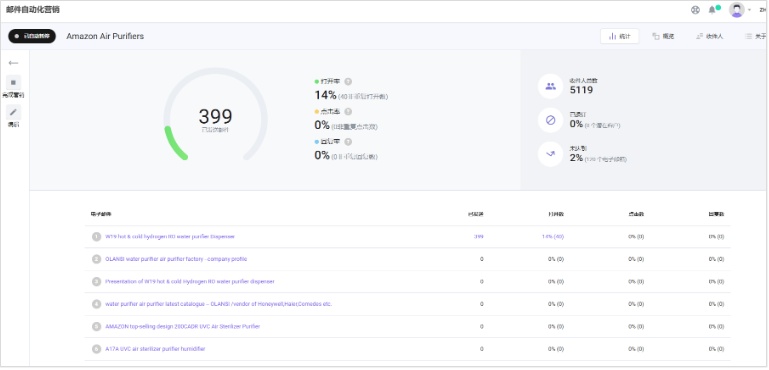The width and height of the screenshot is (769, 370).
Task: Open the 概览 overview tab
Action: click(663, 36)
